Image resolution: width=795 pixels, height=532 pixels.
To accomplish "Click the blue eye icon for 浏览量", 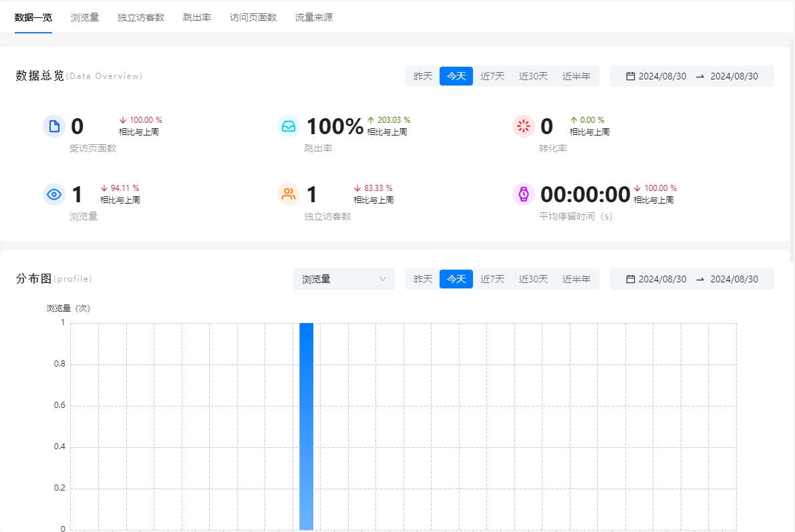I will coord(54,194).
